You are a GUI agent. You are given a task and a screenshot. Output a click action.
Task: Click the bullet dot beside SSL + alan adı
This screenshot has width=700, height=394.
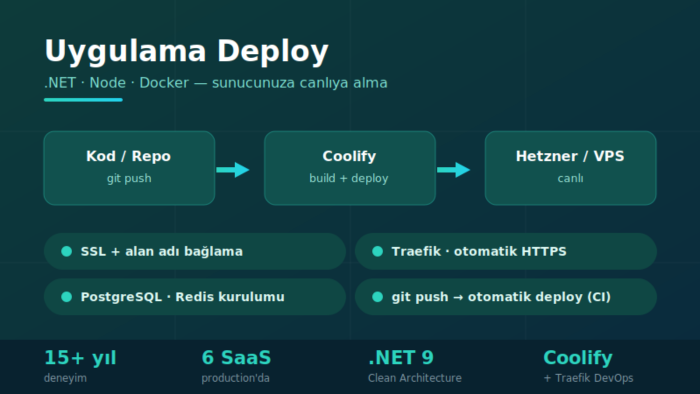67,251
